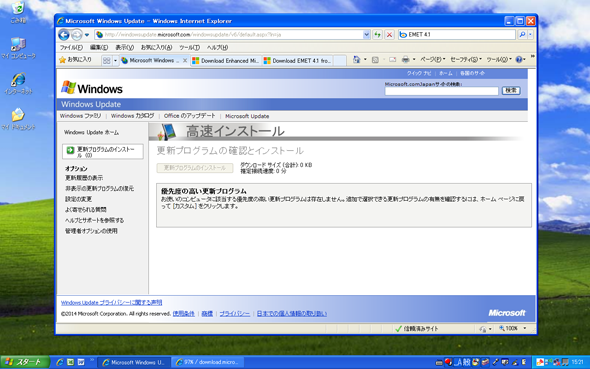
Task: Click the Microsoft.com Japan search field
Action: pyautogui.click(x=441, y=91)
